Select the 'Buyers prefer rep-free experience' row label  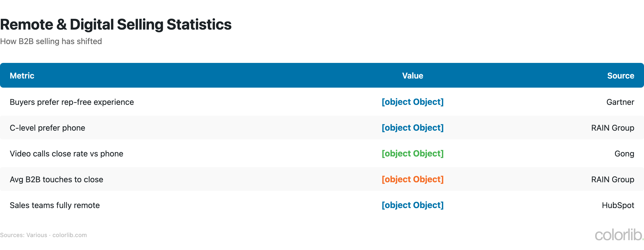[x=72, y=102]
